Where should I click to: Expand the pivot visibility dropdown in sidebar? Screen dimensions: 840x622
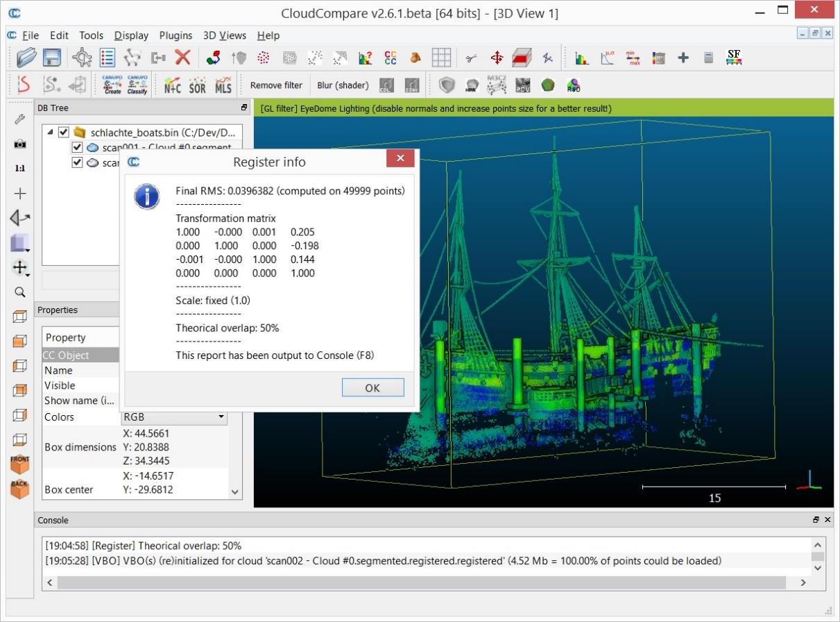coord(20,268)
